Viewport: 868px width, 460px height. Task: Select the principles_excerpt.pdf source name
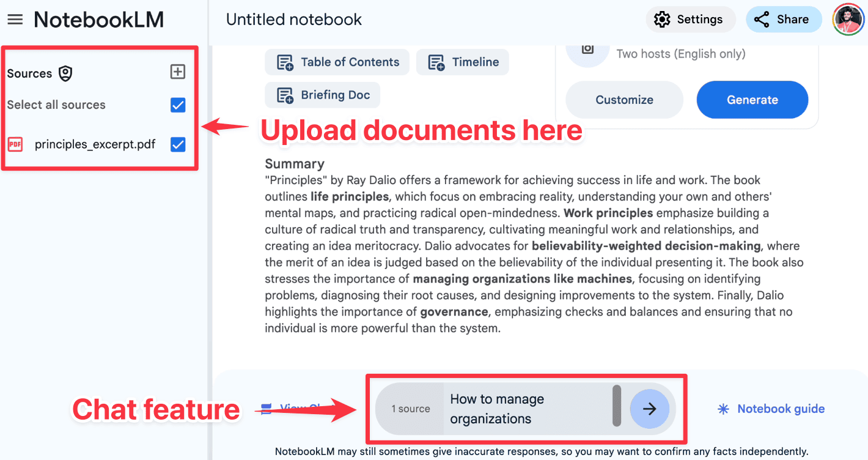pos(95,145)
